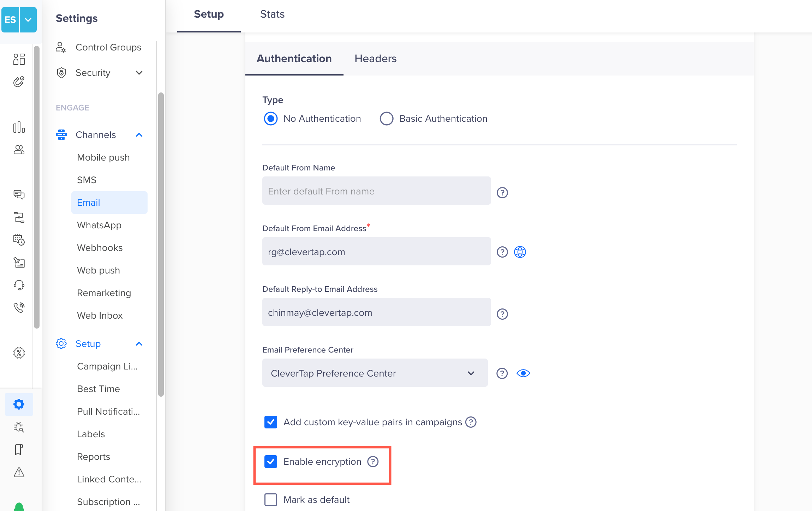Switch to the Stats tab

pos(272,14)
